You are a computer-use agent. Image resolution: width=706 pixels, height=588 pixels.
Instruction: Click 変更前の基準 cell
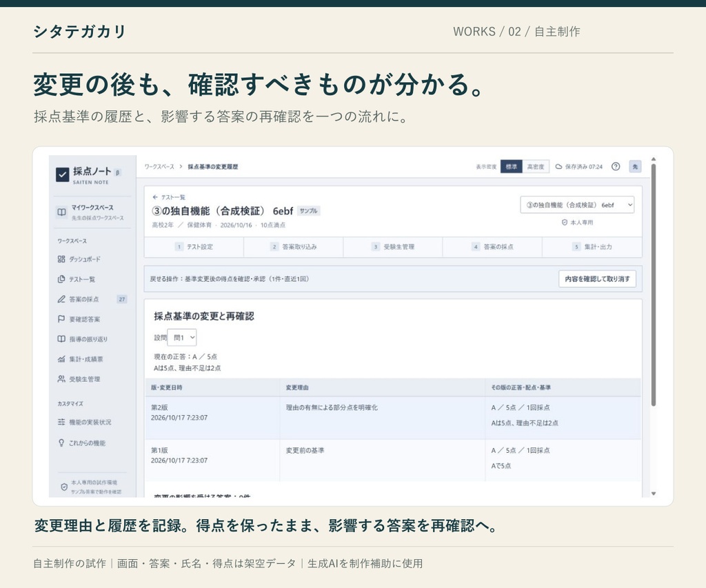point(305,450)
